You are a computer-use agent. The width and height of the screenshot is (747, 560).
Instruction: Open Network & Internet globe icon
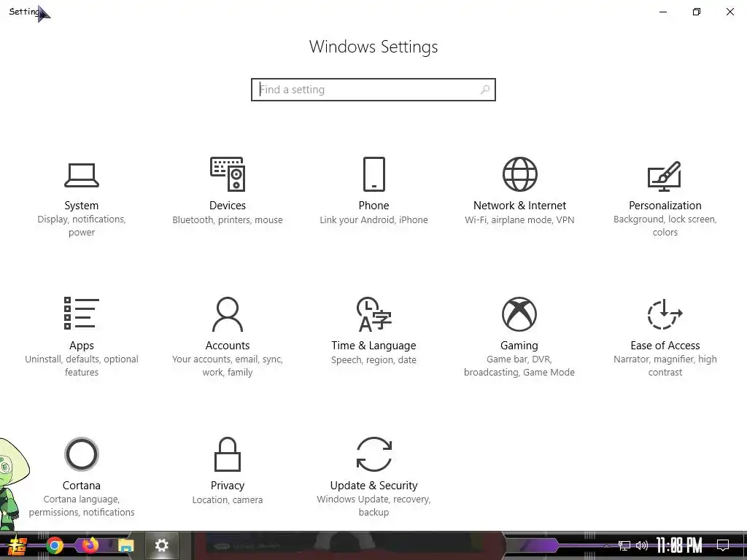coord(519,174)
